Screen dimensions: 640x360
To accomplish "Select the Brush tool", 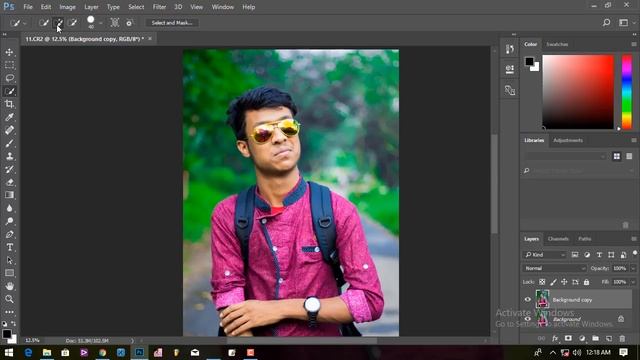I will [x=9, y=143].
